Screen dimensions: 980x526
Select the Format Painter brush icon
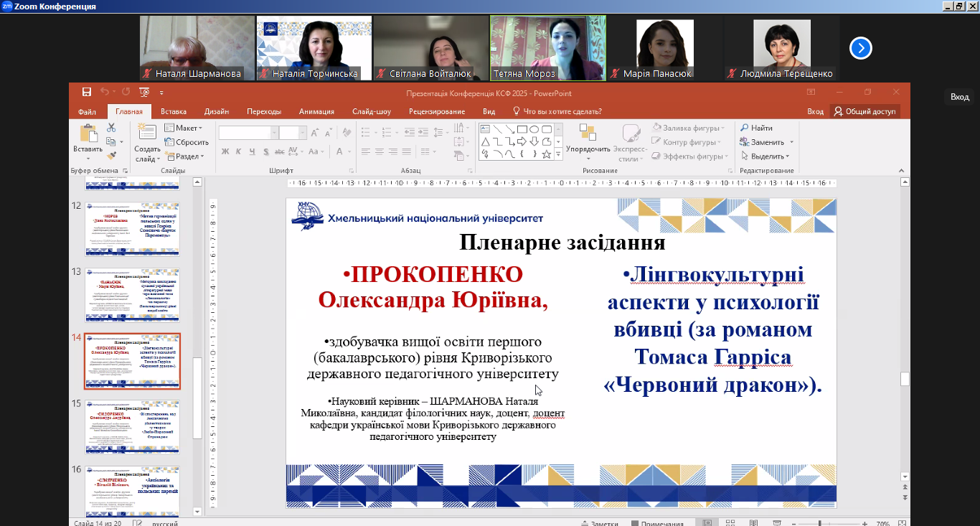pos(111,156)
